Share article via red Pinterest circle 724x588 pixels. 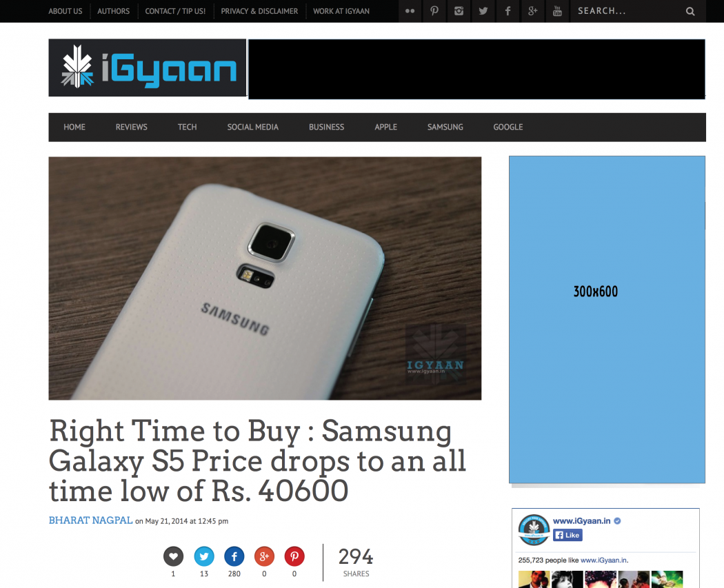pos(294,556)
